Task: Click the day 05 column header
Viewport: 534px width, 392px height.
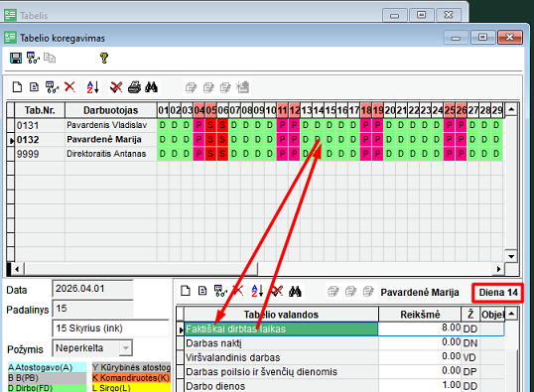Action: pyautogui.click(x=210, y=110)
